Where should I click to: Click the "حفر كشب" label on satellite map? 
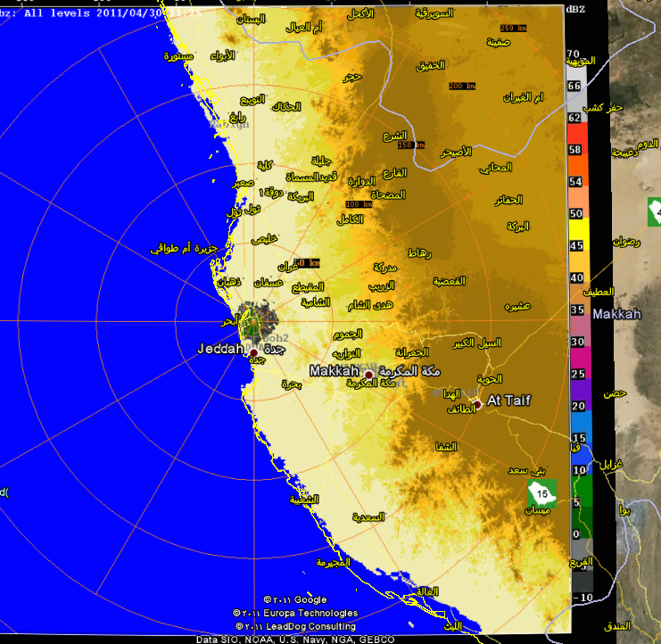click(603, 108)
